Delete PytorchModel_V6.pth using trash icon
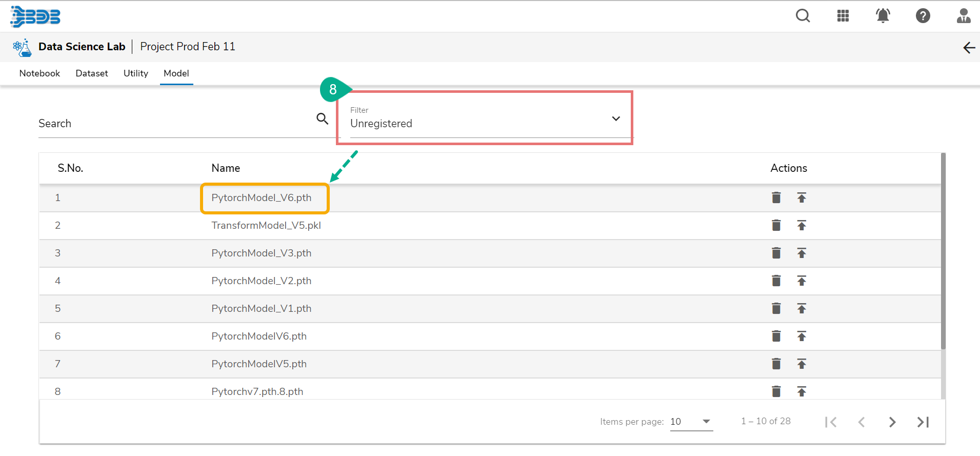 (776, 197)
